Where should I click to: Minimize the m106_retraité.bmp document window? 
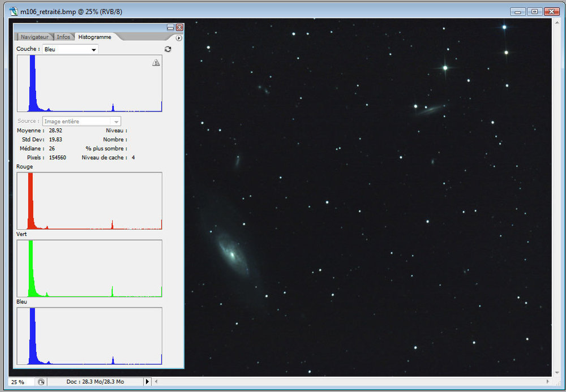pyautogui.click(x=517, y=11)
